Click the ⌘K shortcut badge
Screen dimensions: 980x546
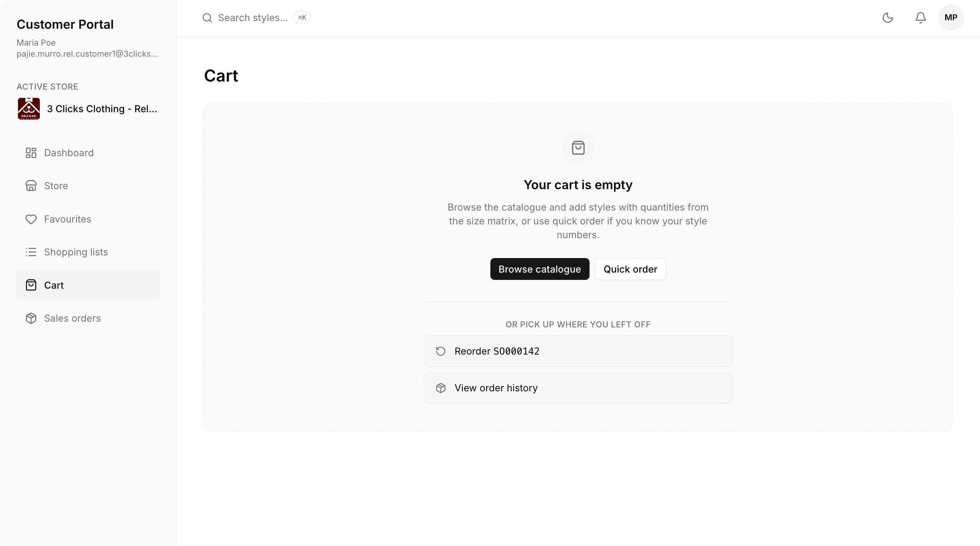pyautogui.click(x=302, y=18)
